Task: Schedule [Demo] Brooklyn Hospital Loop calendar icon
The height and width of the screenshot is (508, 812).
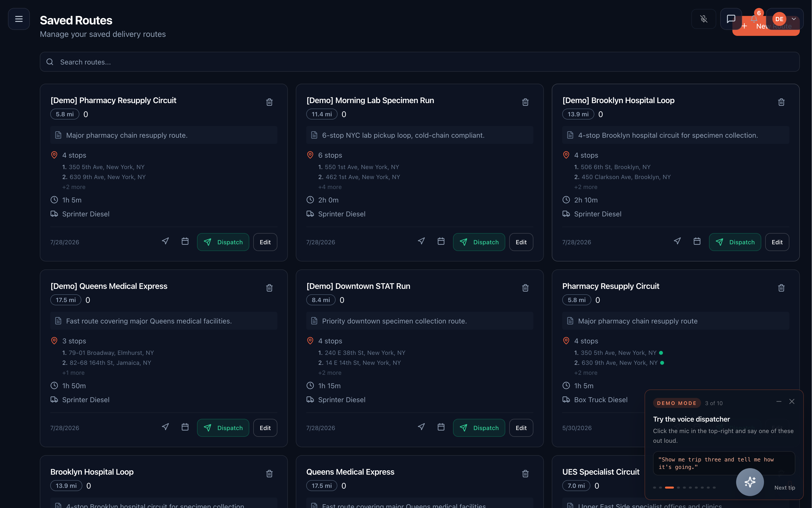Action: (x=697, y=241)
